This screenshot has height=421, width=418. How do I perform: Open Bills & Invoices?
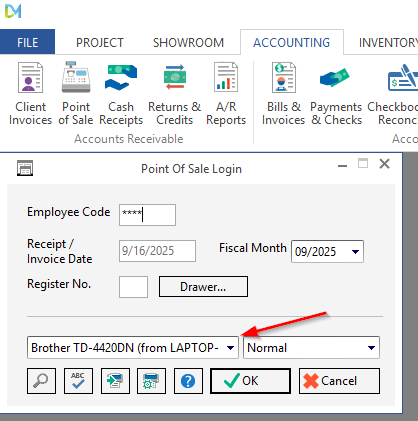coord(284,94)
